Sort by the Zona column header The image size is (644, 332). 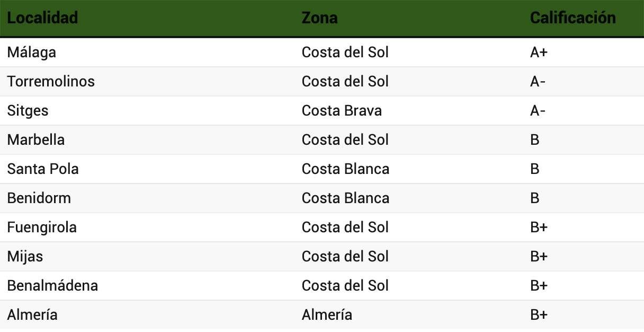(x=319, y=18)
